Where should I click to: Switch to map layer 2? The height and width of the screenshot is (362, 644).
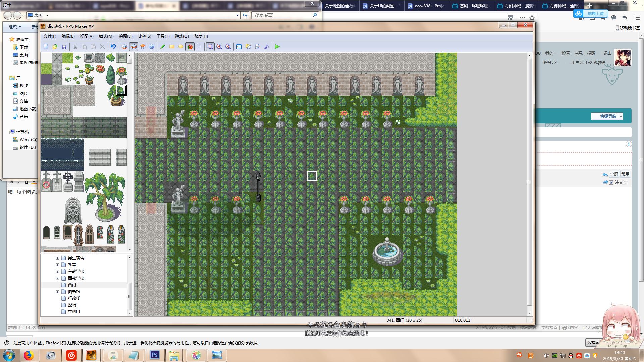[133, 47]
